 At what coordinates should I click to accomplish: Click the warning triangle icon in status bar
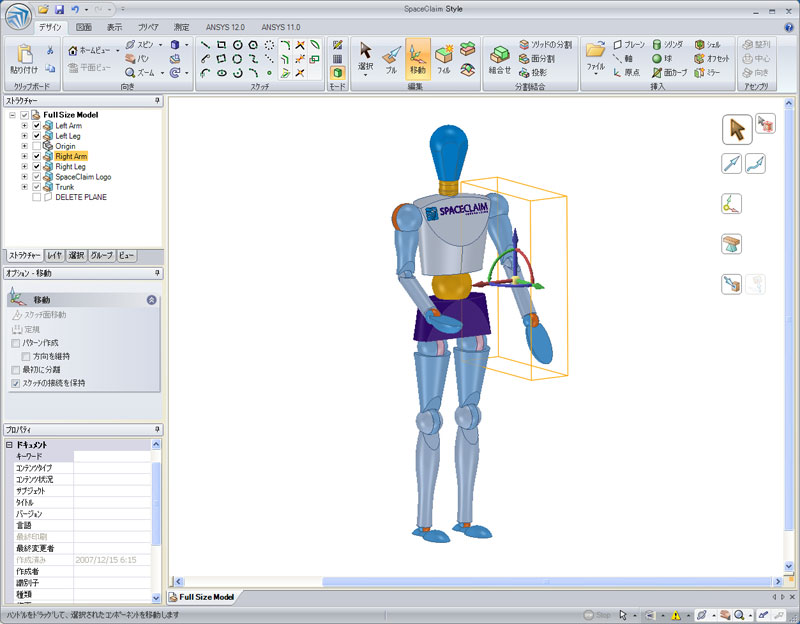point(676,615)
